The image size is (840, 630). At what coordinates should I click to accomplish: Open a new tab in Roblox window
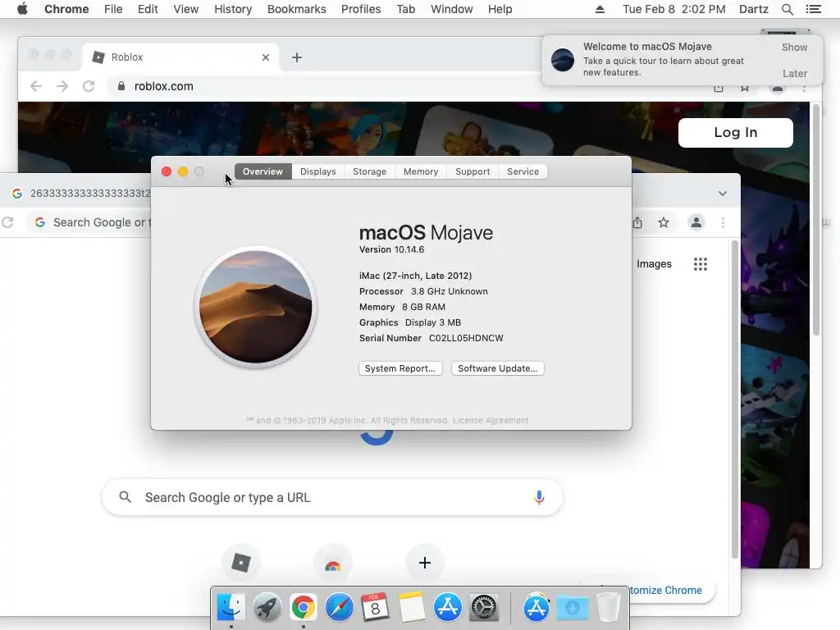tap(297, 57)
